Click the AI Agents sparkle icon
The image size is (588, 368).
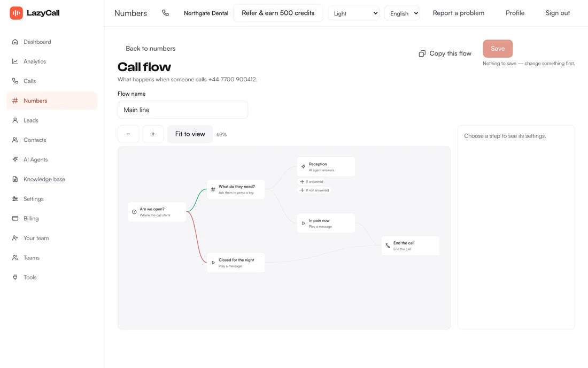[x=15, y=159]
